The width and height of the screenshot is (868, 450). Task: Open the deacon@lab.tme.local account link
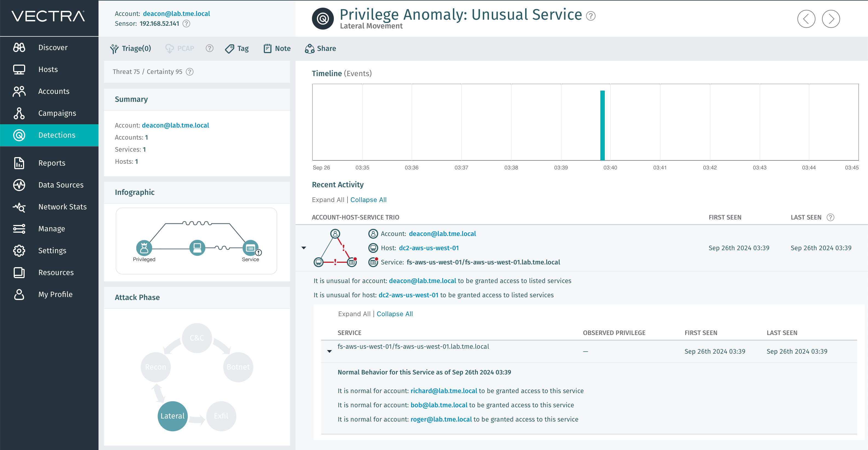click(x=442, y=233)
